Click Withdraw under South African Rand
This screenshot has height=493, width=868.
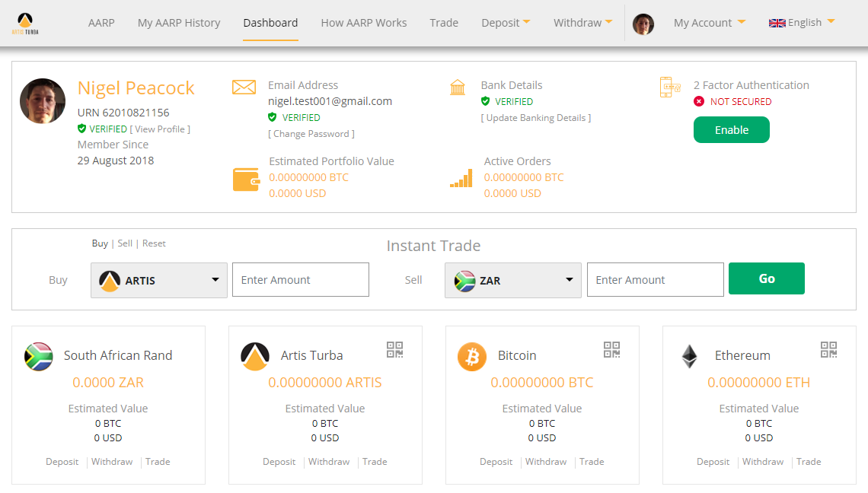(x=112, y=462)
